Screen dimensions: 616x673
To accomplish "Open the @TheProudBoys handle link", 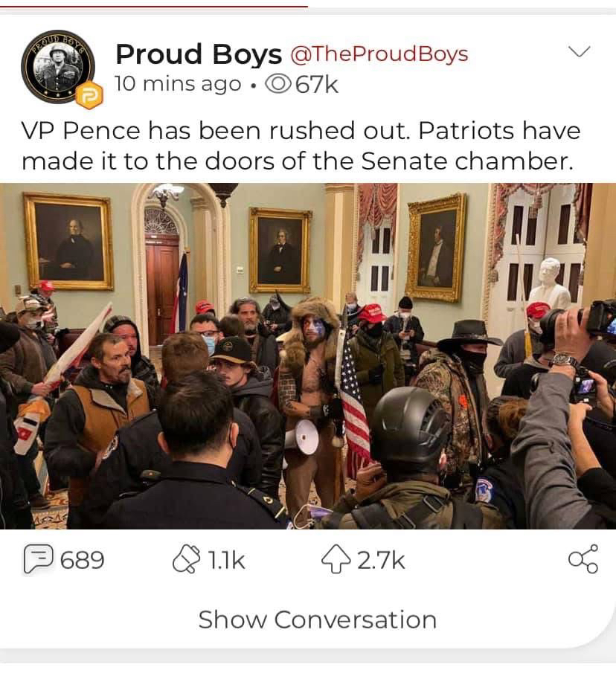I will [x=379, y=54].
